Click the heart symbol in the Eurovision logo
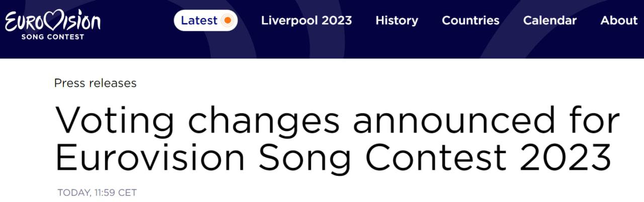Screen dimensions: 644x202 coord(56,21)
